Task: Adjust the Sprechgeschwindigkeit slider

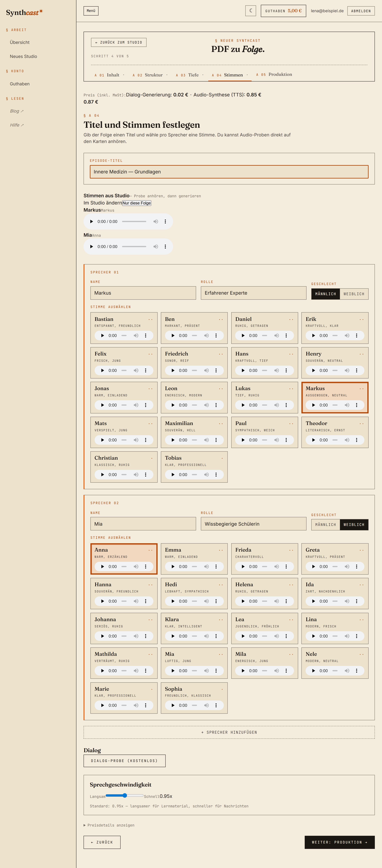Action: [125, 796]
